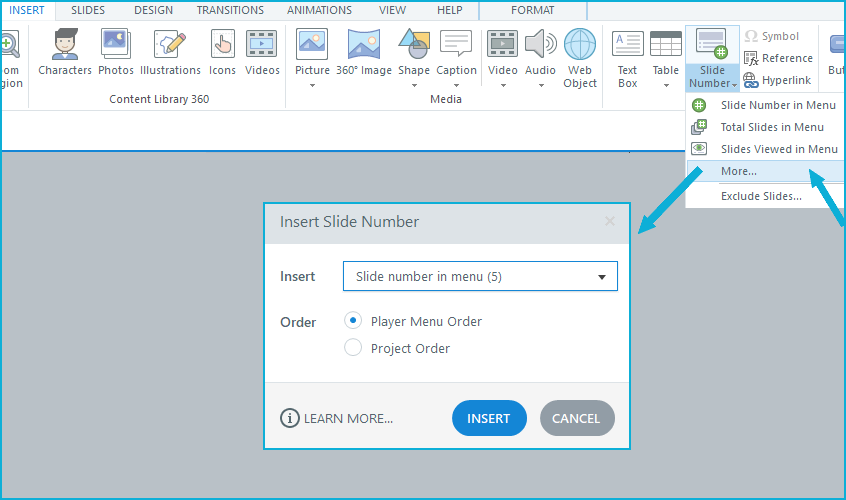Insert a Hyperlink
This screenshot has width=846, height=500.
[777, 80]
